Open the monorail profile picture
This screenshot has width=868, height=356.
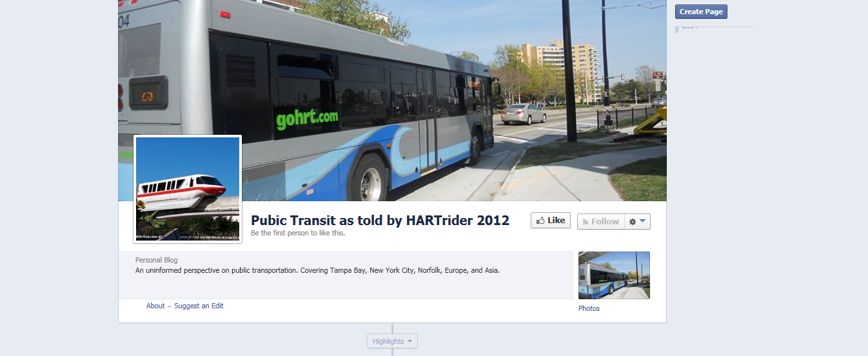click(188, 189)
